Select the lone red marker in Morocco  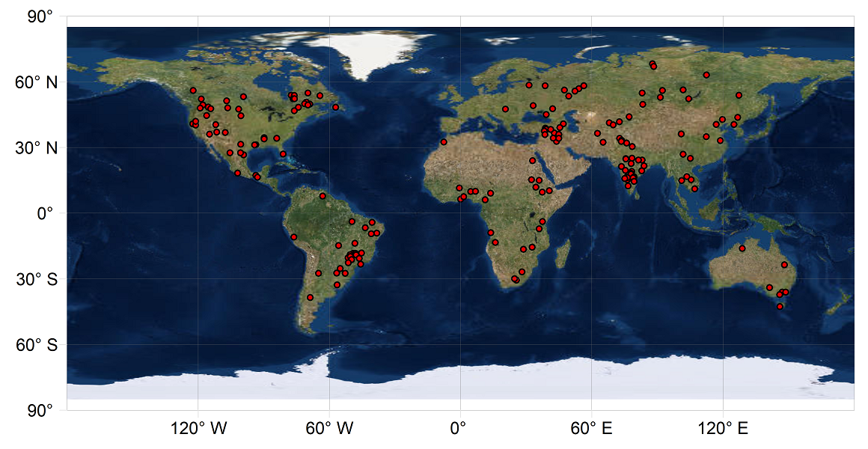[444, 142]
